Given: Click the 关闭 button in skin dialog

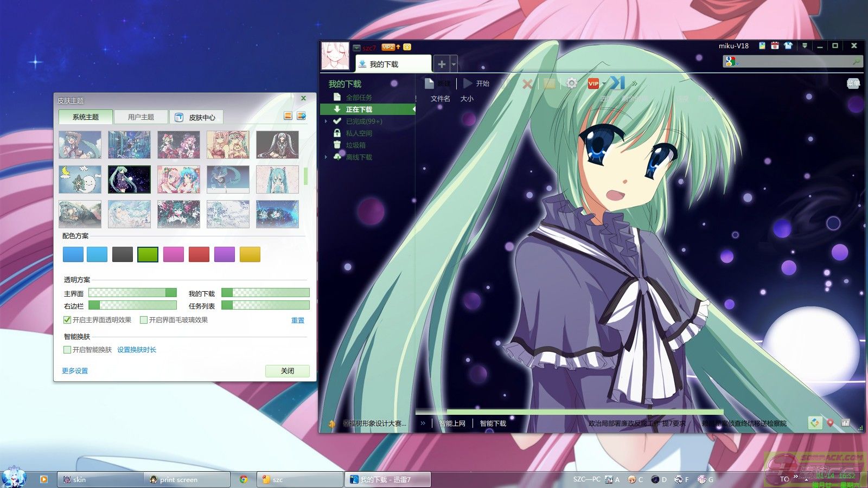Looking at the screenshot, I should (287, 371).
